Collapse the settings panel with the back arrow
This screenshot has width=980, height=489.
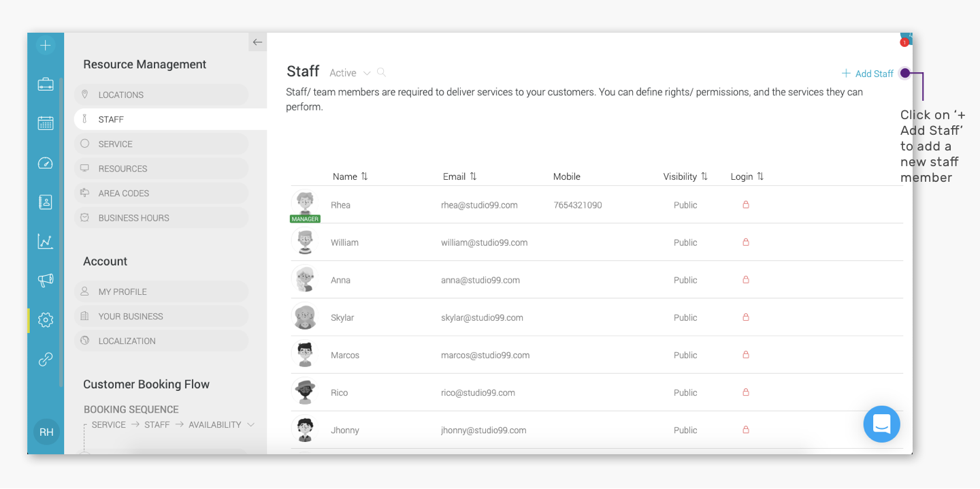pyautogui.click(x=257, y=42)
